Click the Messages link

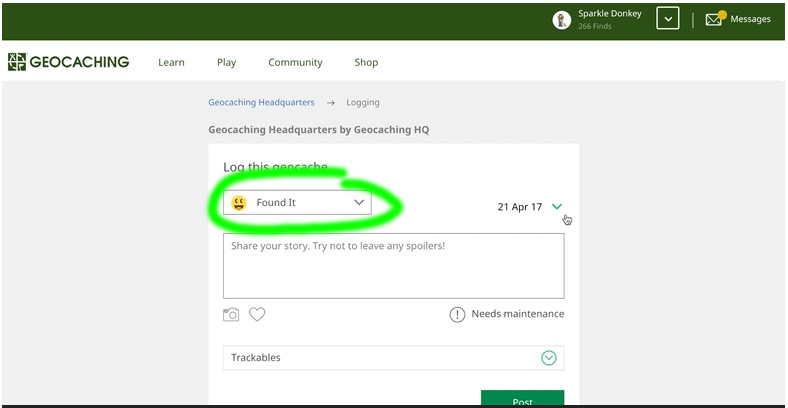point(750,19)
